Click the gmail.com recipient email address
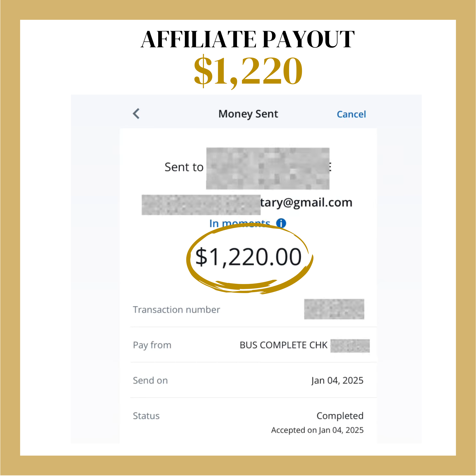This screenshot has width=476, height=476. [247, 203]
